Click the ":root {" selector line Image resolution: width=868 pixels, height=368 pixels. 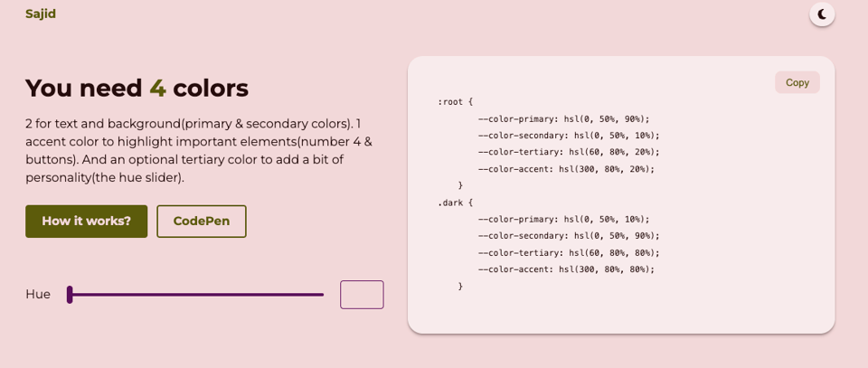(456, 102)
